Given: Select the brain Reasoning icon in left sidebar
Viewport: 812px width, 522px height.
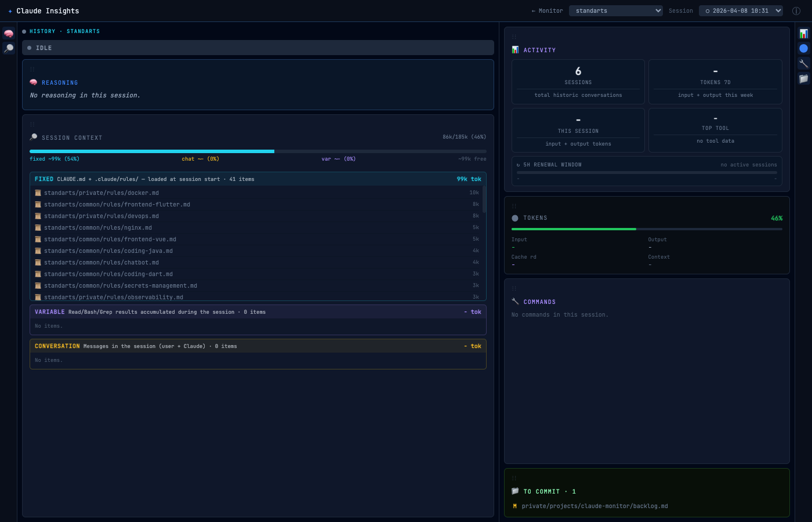Looking at the screenshot, I should (x=9, y=34).
